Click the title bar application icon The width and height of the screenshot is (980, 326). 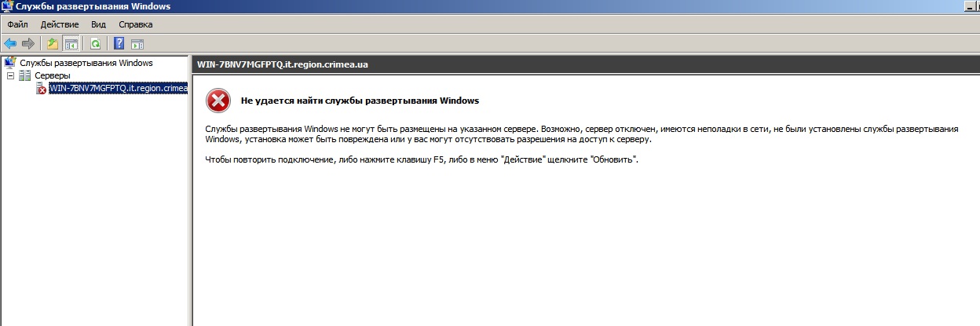click(8, 6)
